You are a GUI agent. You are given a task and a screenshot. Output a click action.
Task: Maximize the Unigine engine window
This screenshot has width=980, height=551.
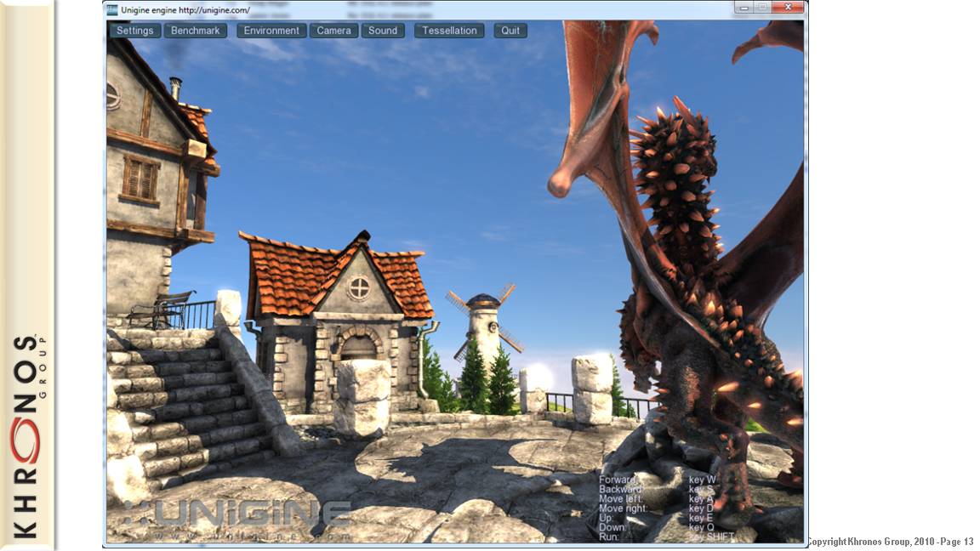pyautogui.click(x=762, y=8)
